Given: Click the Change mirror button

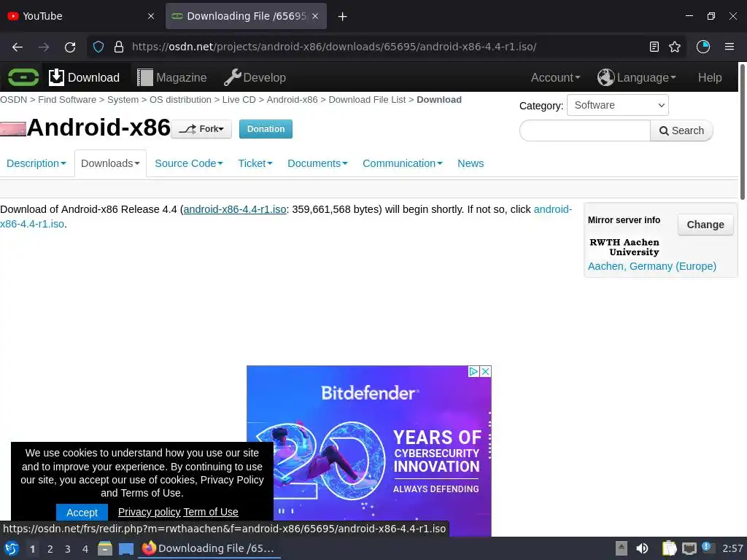Looking at the screenshot, I should click(705, 225).
